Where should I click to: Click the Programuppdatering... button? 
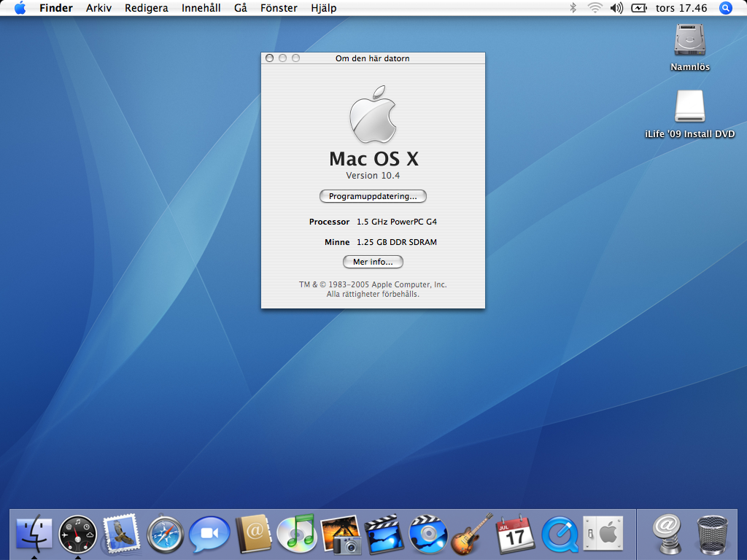pos(373,196)
